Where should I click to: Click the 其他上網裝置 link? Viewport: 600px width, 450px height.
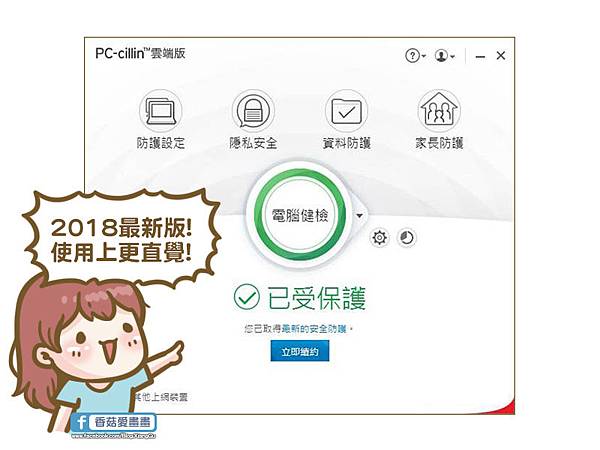click(x=160, y=397)
